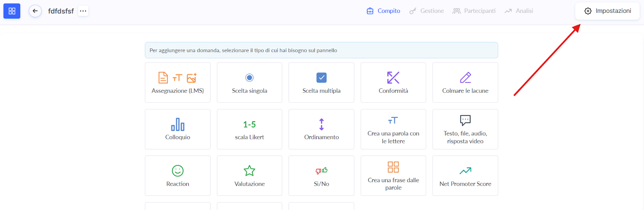This screenshot has width=644, height=210.
Task: Select the 1-5 scala Likert option
Action: coord(250,129)
